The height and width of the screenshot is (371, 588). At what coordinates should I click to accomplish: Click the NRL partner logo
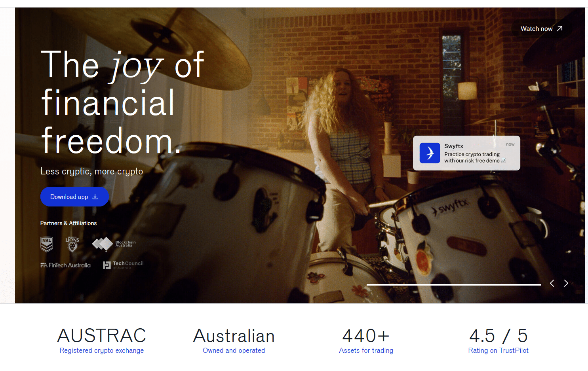(x=47, y=244)
